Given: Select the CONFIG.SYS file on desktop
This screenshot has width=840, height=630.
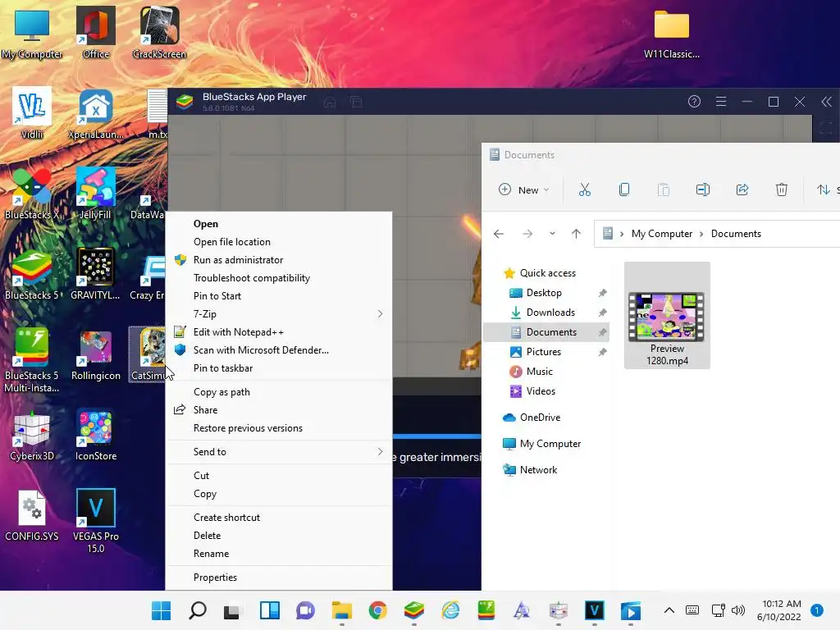Looking at the screenshot, I should [32, 515].
